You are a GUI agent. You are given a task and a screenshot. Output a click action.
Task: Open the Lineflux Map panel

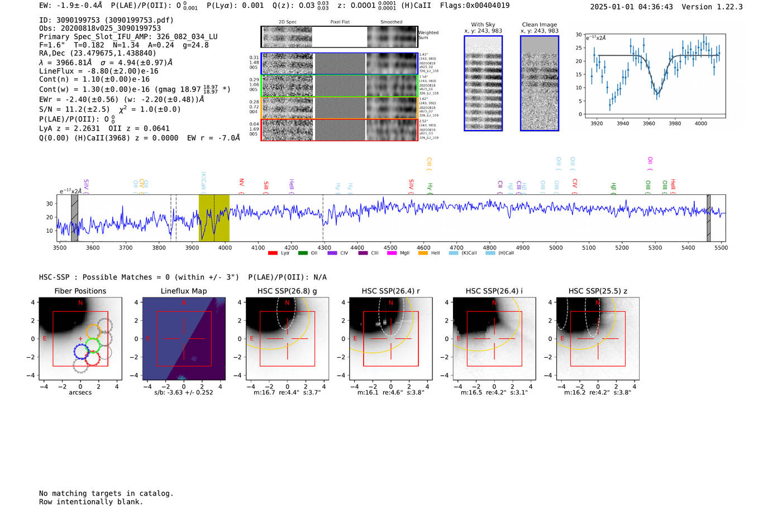coord(184,339)
